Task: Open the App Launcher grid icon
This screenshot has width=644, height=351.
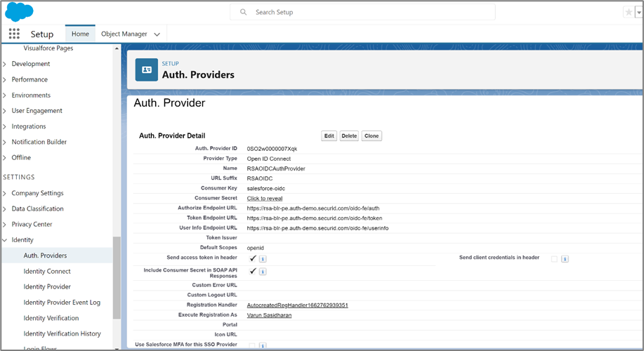Action: [14, 34]
